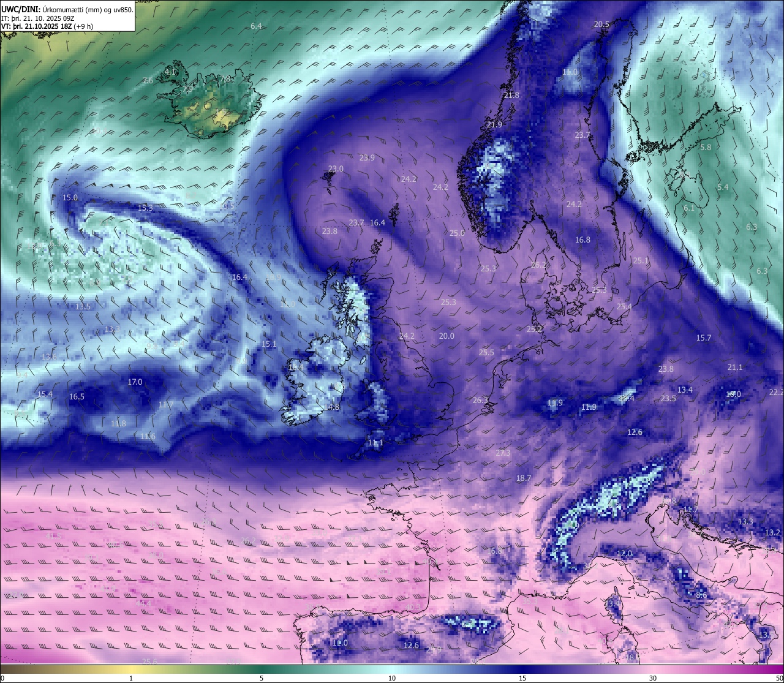Click the map value '23.0'
The height and width of the screenshot is (683, 784).
(336, 168)
